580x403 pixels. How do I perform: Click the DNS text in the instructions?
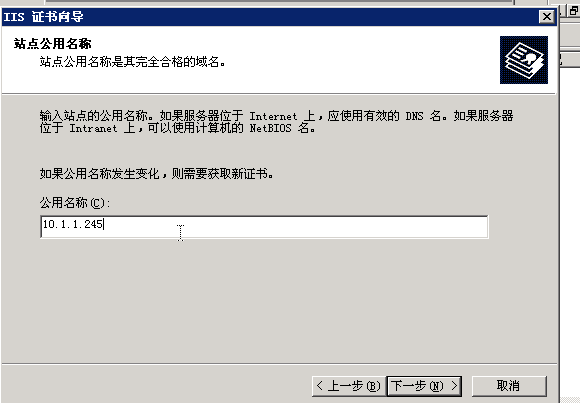[414, 116]
